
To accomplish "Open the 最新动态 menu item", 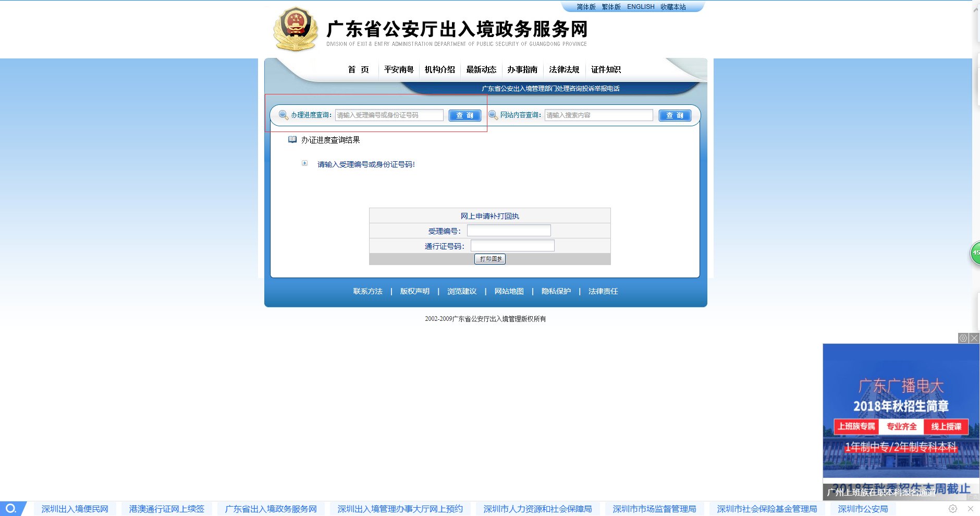I will [481, 69].
